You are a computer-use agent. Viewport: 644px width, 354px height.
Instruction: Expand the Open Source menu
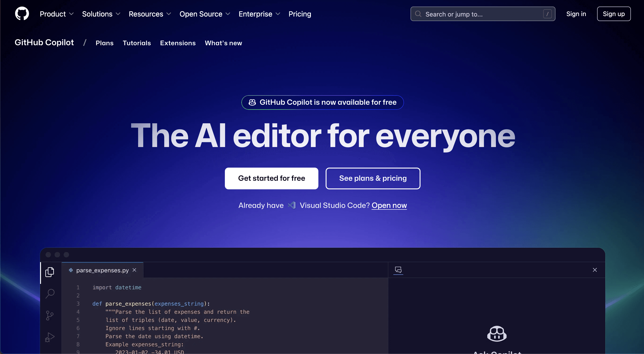[x=205, y=14]
